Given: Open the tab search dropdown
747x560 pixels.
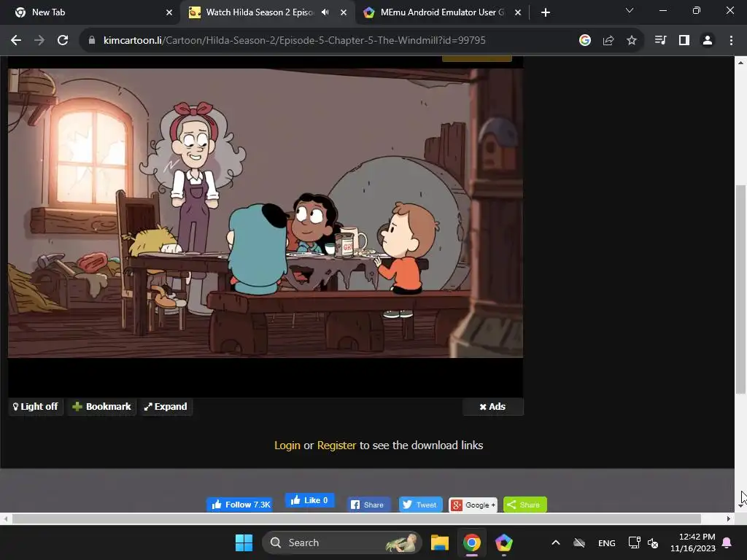Looking at the screenshot, I should (630, 10).
